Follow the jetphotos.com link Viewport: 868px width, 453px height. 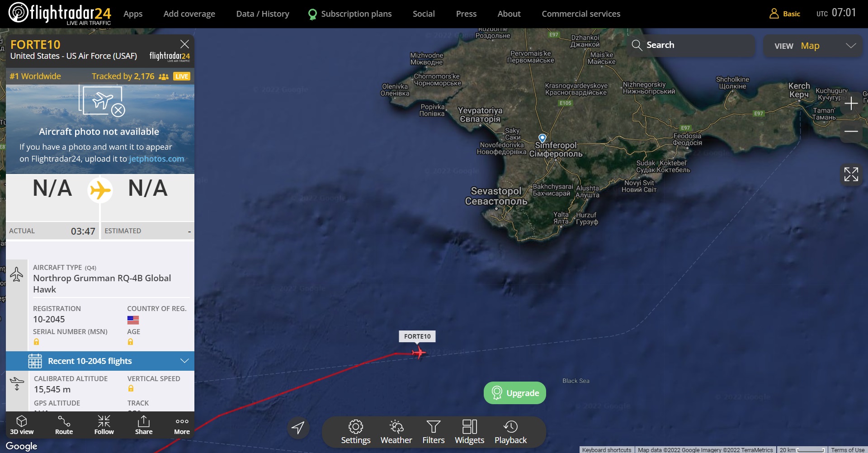[156, 159]
